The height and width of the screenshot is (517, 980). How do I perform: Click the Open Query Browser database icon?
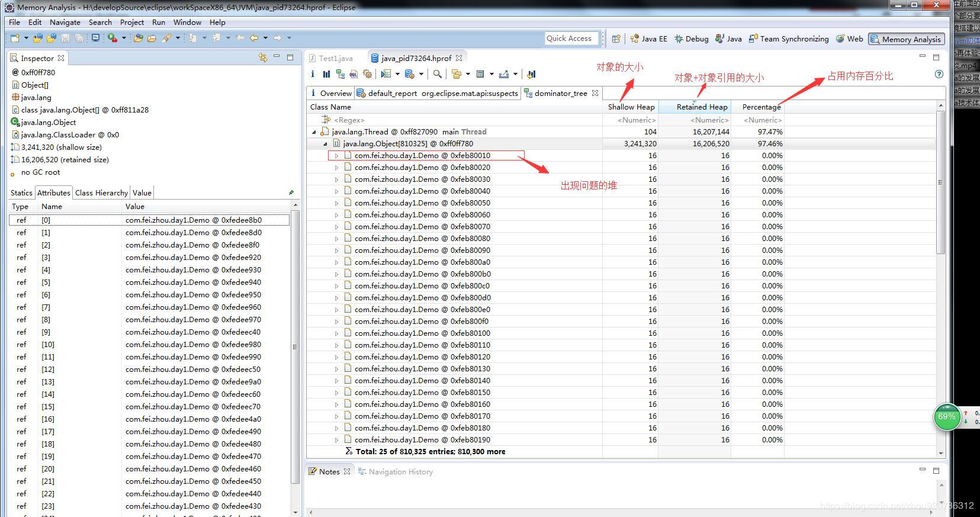410,74
